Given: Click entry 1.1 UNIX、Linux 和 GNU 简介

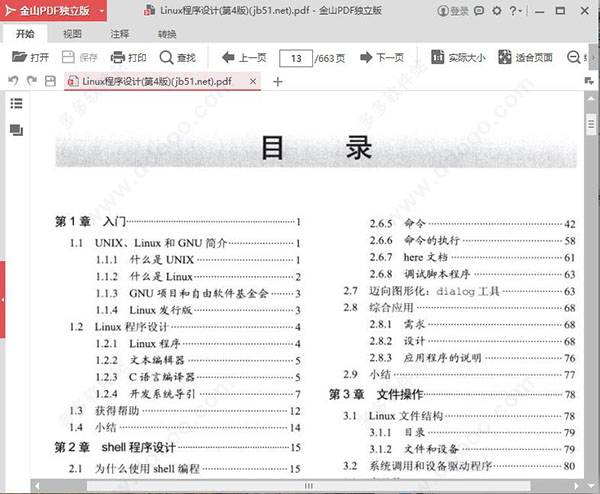Looking at the screenshot, I should point(185,243).
